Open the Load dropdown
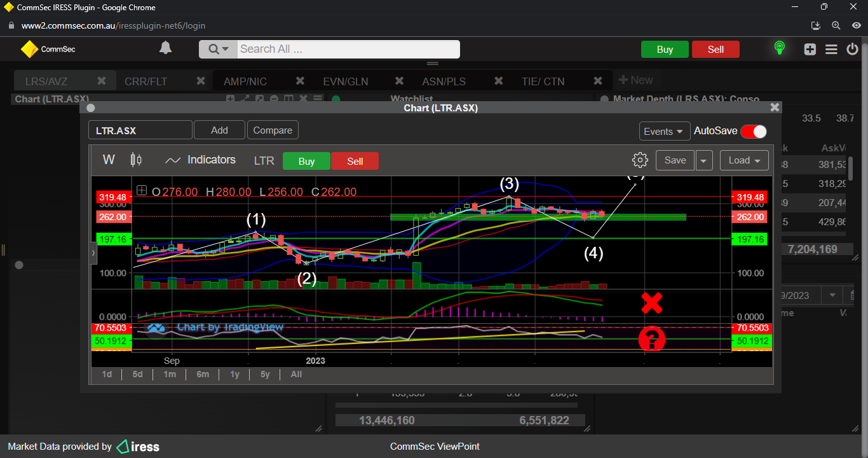The width and height of the screenshot is (868, 458). [744, 160]
